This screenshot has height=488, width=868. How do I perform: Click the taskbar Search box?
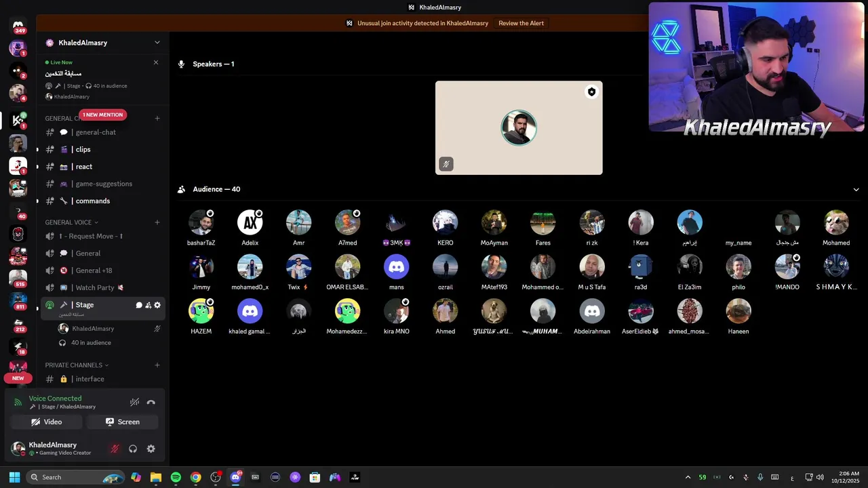click(x=75, y=477)
